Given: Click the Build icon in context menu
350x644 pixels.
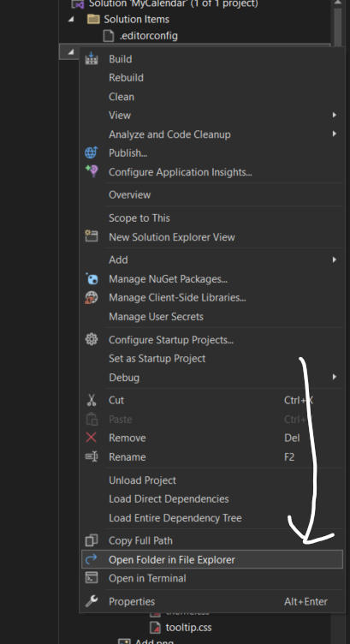Looking at the screenshot, I should click(x=91, y=59).
